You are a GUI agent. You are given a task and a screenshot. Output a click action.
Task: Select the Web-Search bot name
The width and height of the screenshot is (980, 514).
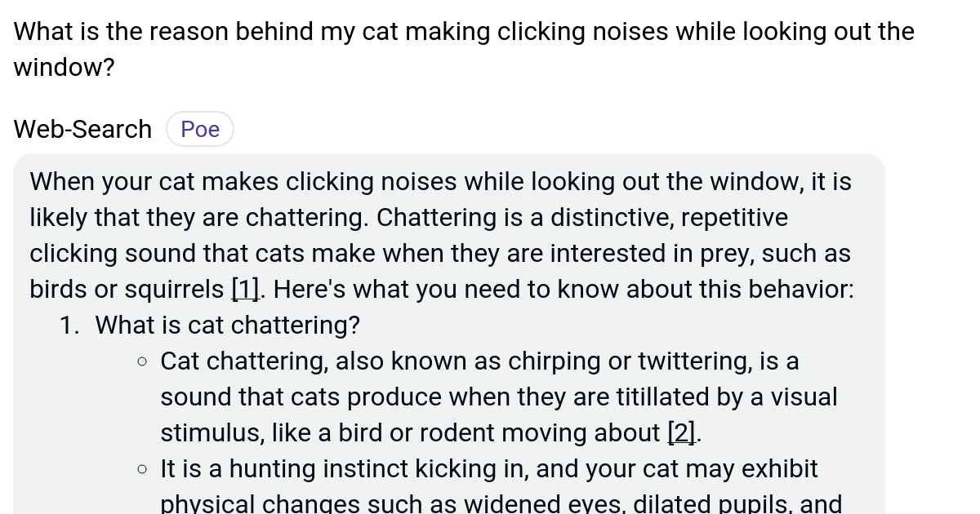pos(82,129)
